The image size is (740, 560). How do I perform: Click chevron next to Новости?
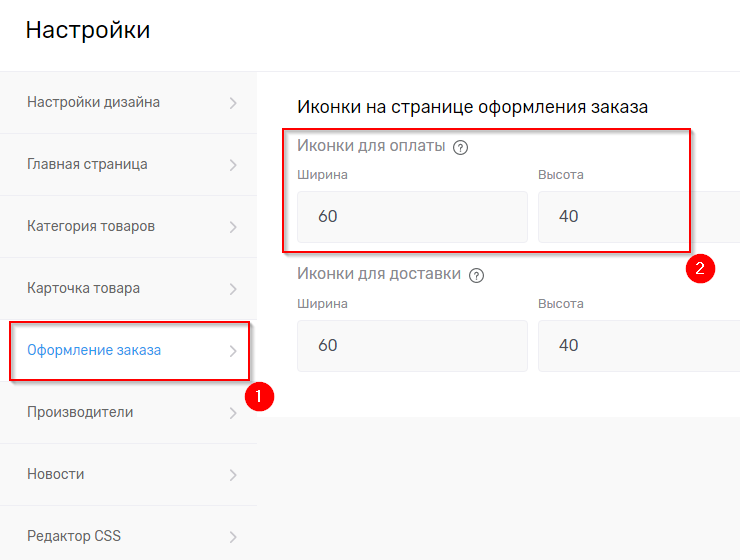click(x=233, y=474)
